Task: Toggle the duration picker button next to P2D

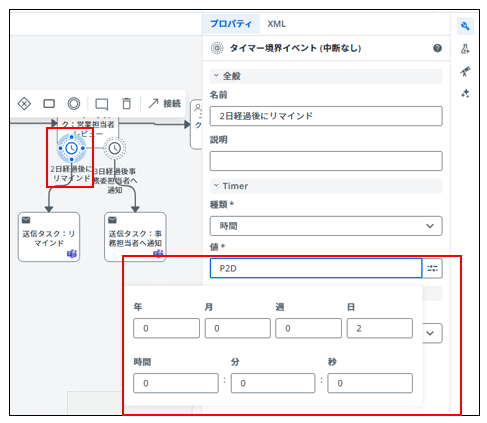Action: pos(432,268)
